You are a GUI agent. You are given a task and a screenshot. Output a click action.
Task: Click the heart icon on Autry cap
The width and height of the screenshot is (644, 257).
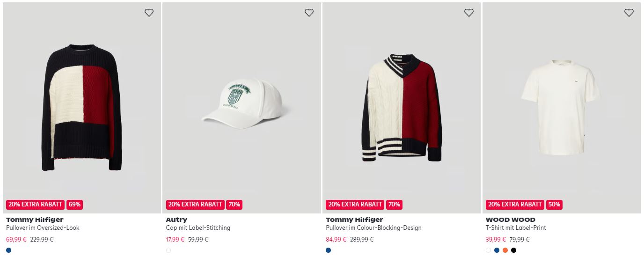pyautogui.click(x=309, y=13)
